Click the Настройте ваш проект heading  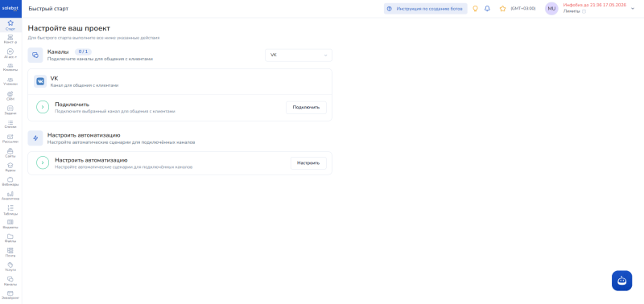coord(69,28)
